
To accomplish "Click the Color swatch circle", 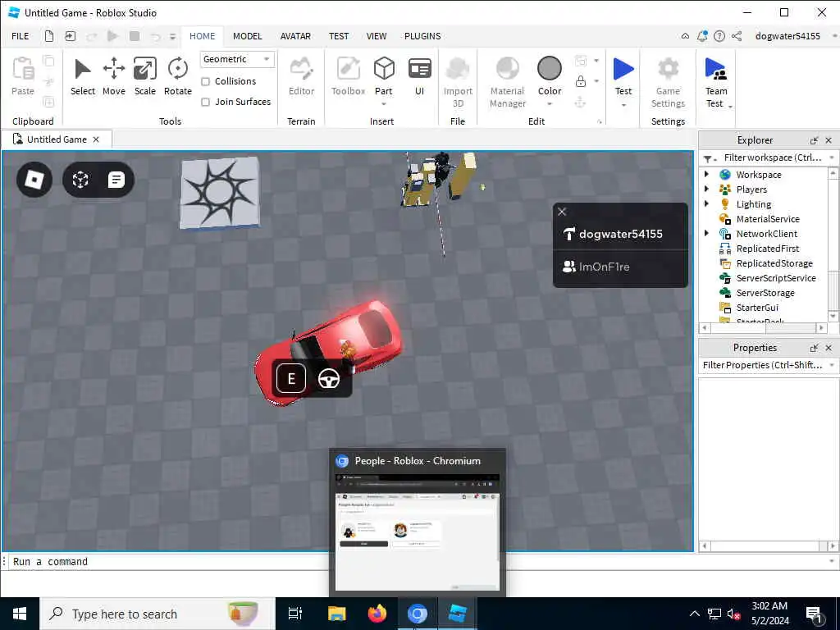I will (x=549, y=69).
